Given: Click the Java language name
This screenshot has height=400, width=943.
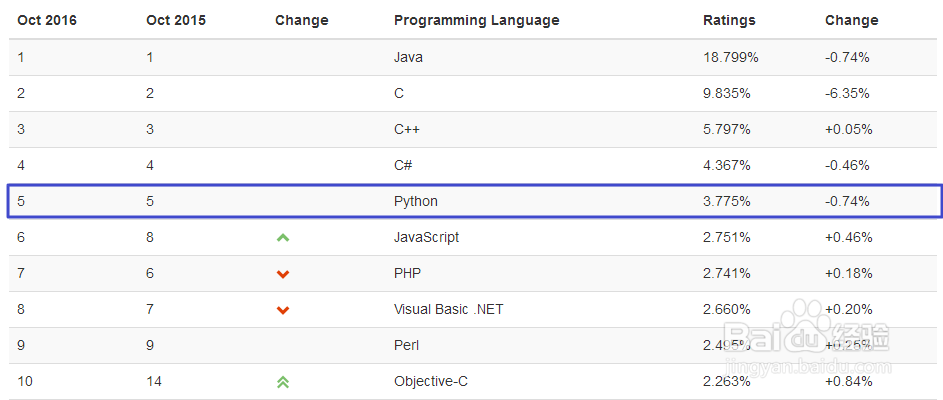Looking at the screenshot, I should pos(408,57).
